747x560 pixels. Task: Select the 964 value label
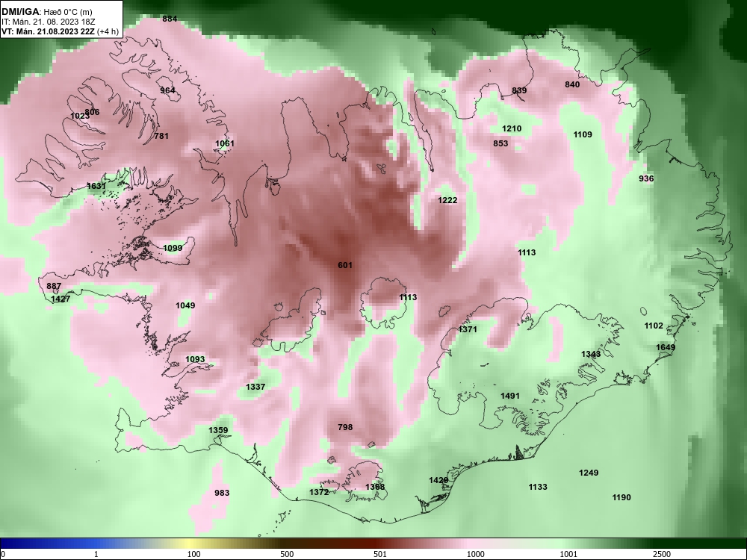[167, 90]
